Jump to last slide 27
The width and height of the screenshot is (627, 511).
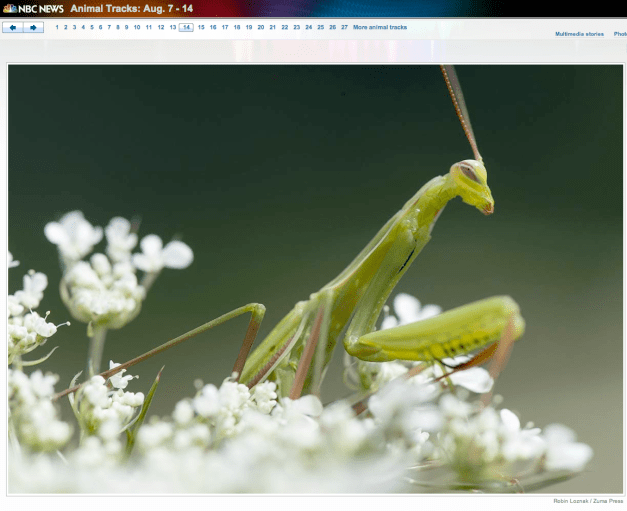coord(344,28)
